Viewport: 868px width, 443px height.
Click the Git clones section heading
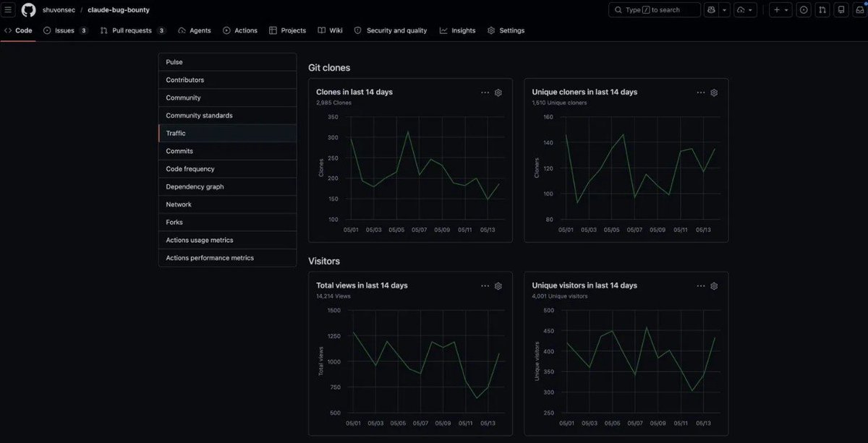point(329,67)
